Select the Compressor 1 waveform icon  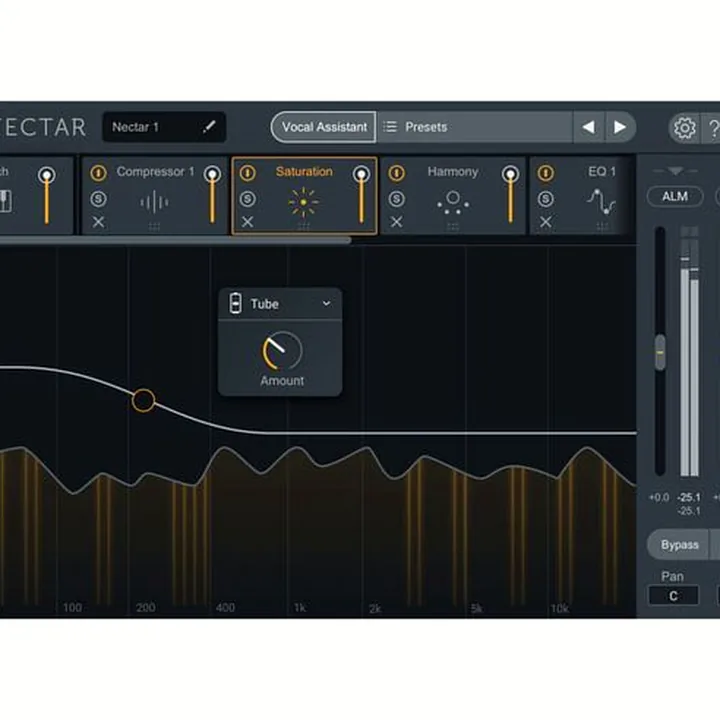(154, 202)
